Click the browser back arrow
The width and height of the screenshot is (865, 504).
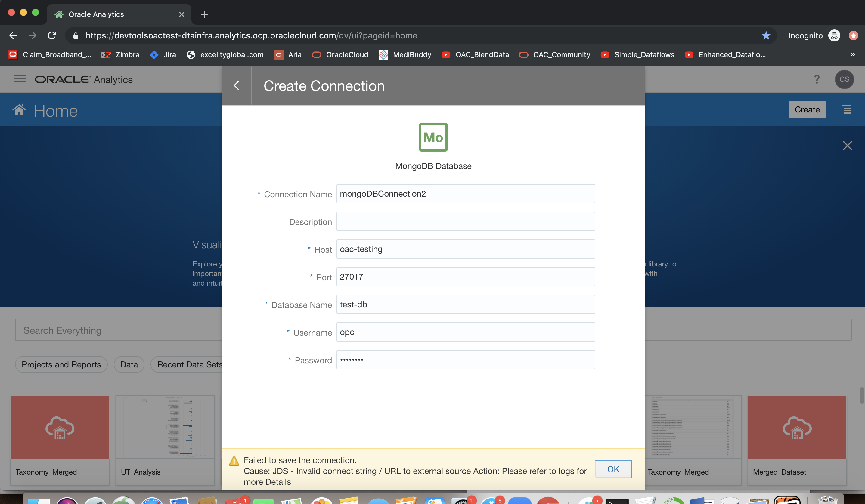point(13,35)
